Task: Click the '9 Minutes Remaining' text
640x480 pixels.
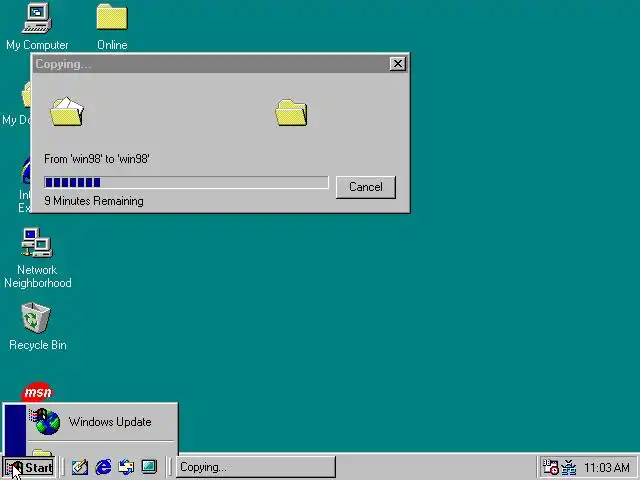Action: pos(94,201)
